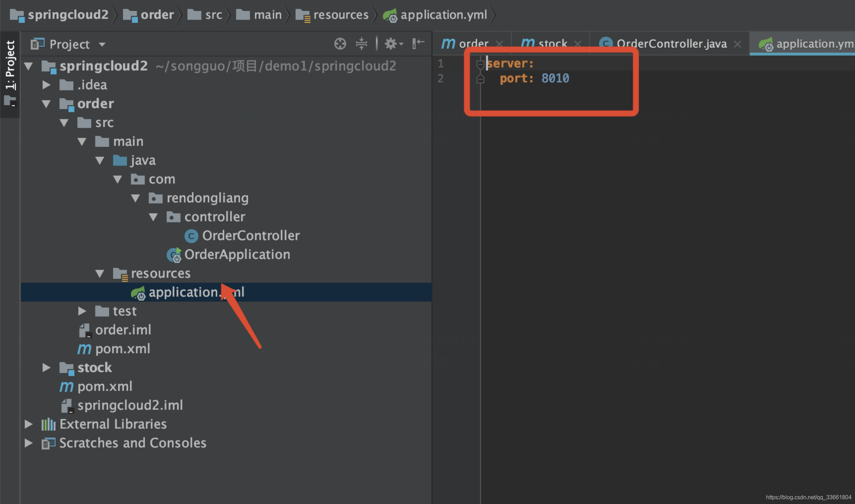The image size is (855, 504).
Task: Close the order editor tab
Action: pos(499,44)
